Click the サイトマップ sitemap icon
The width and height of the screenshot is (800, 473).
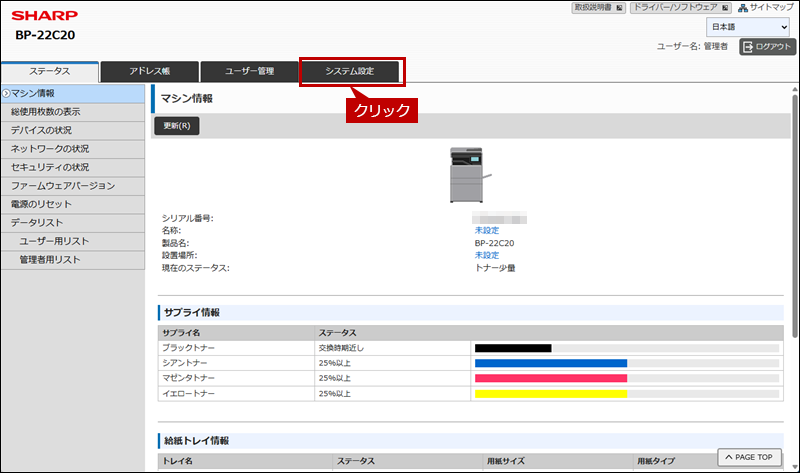click(x=743, y=8)
